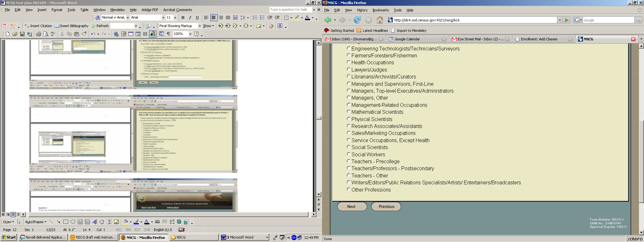The height and width of the screenshot is (242, 644).
Task: Select Health Occupations radio button
Action: click(x=348, y=62)
